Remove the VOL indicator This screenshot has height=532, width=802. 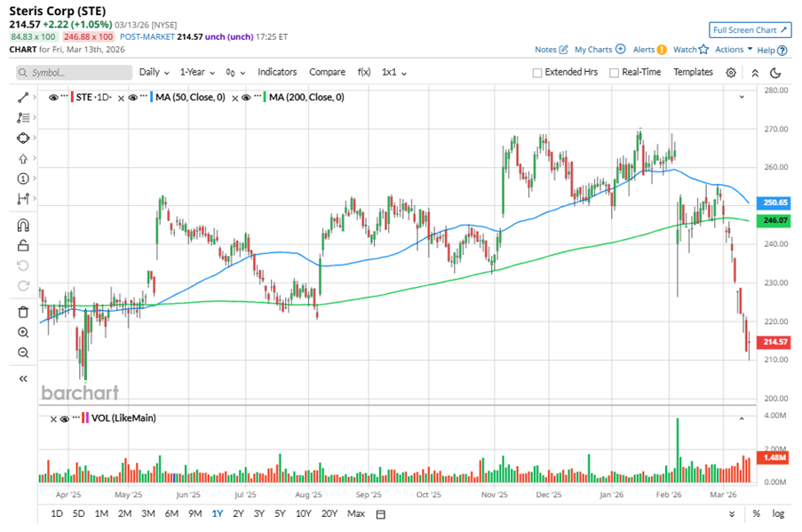(53, 419)
